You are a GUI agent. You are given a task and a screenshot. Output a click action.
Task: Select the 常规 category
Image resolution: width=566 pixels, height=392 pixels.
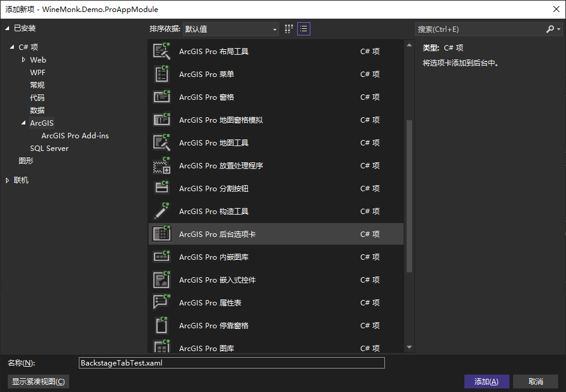[x=37, y=85]
